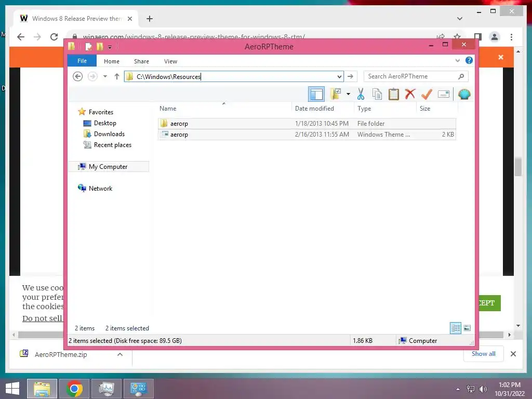Click the Cut scissors icon
The image size is (532, 399).
(361, 94)
